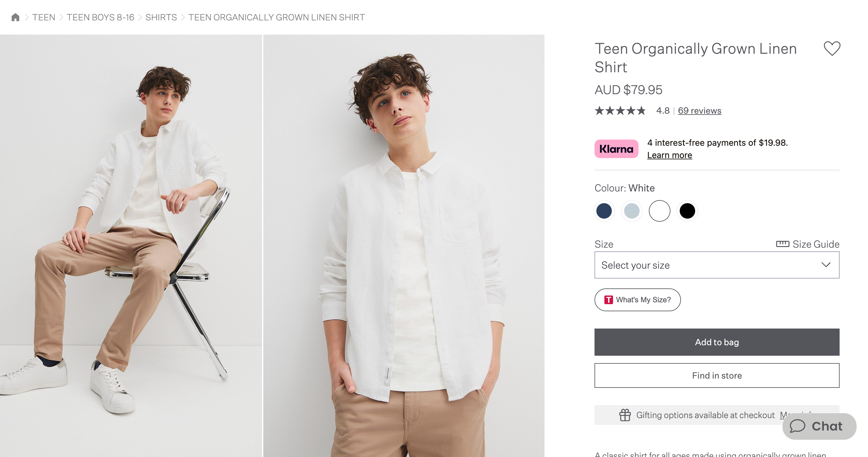Add shirt to wishlist with heart icon
The image size is (868, 457).
[832, 48]
